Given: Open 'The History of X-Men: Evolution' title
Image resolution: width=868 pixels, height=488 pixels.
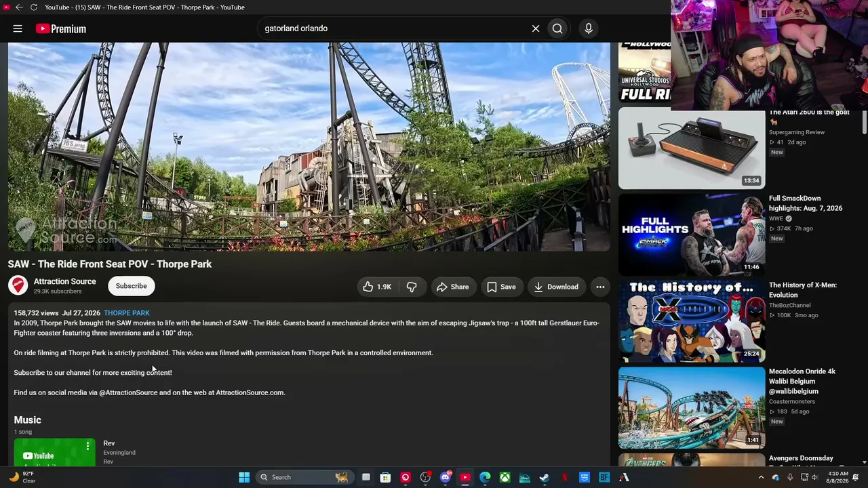Looking at the screenshot, I should click(x=803, y=290).
